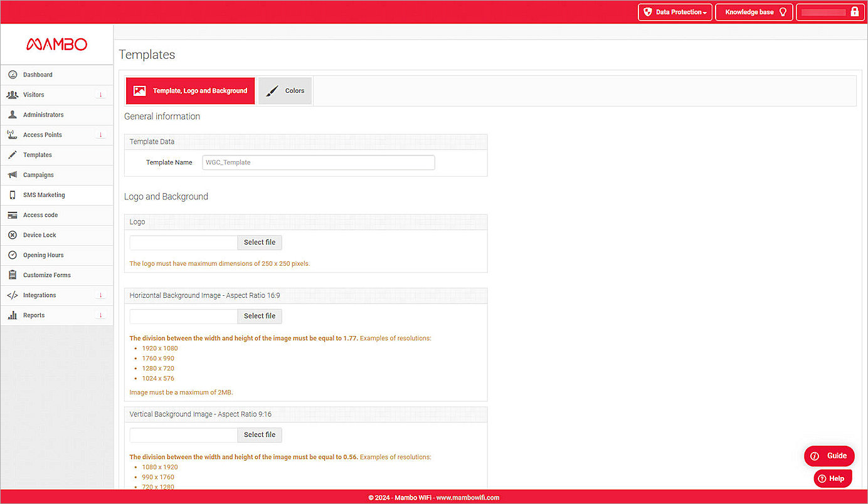Image resolution: width=868 pixels, height=504 pixels.
Task: Select the Dashboard icon in sidebar
Action: 13,75
